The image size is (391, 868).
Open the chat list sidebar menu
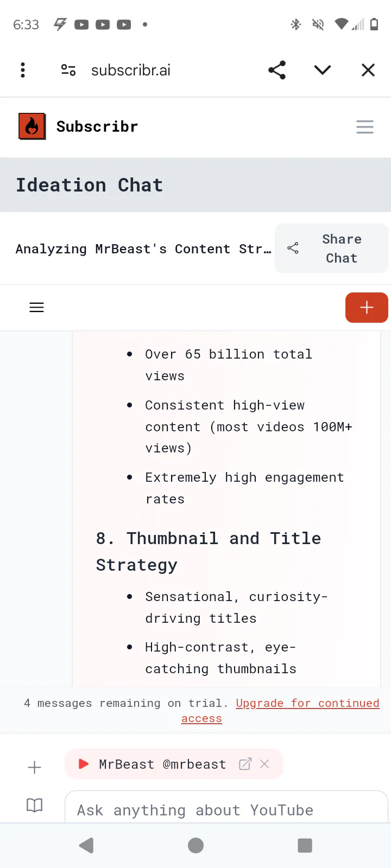(x=36, y=308)
